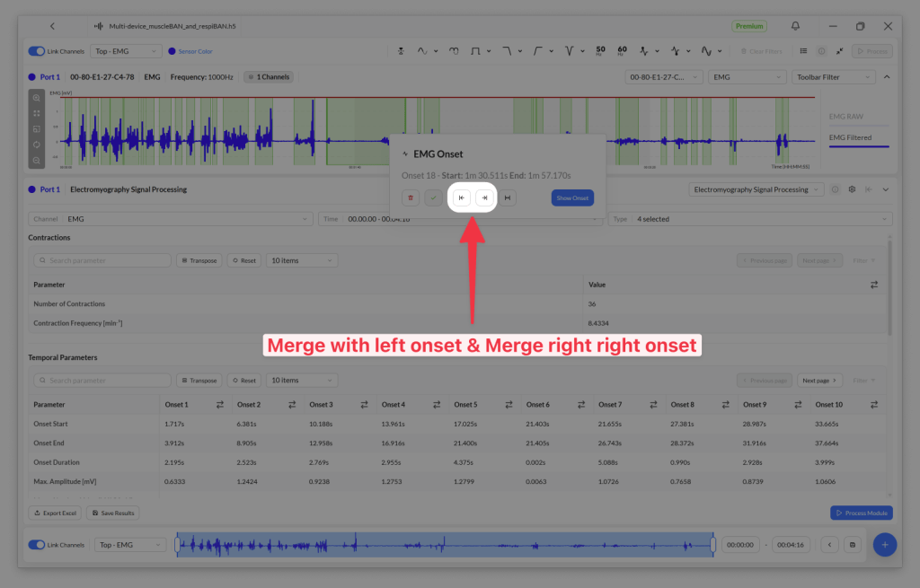Collapse the signal processing module chevron
920x588 pixels.
coord(885,189)
